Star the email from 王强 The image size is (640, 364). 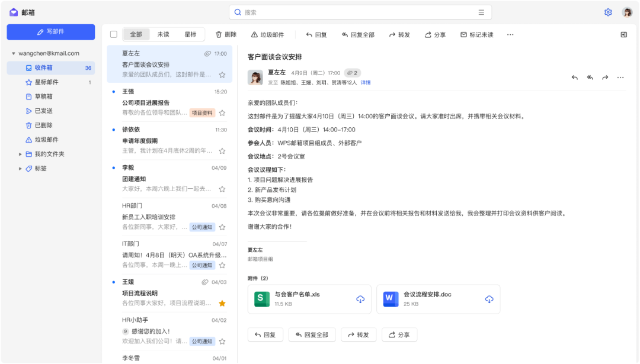point(222,113)
